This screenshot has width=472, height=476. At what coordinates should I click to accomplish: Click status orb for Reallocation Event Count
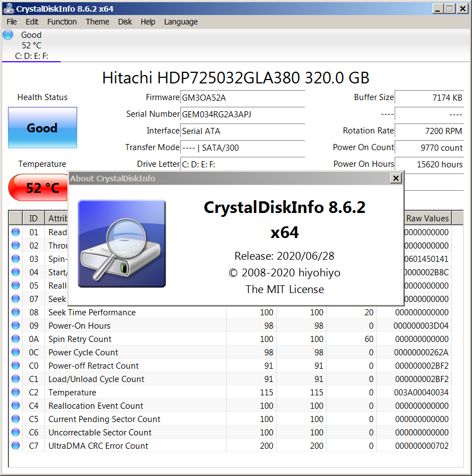16,405
